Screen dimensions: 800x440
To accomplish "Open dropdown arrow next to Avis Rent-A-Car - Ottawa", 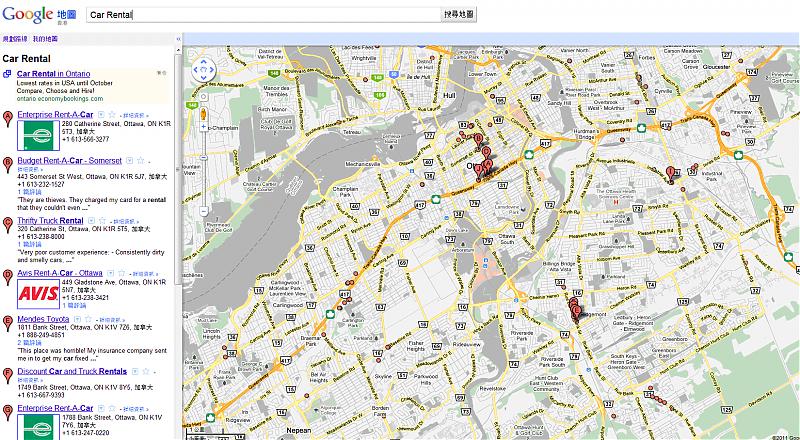I will tap(110, 273).
